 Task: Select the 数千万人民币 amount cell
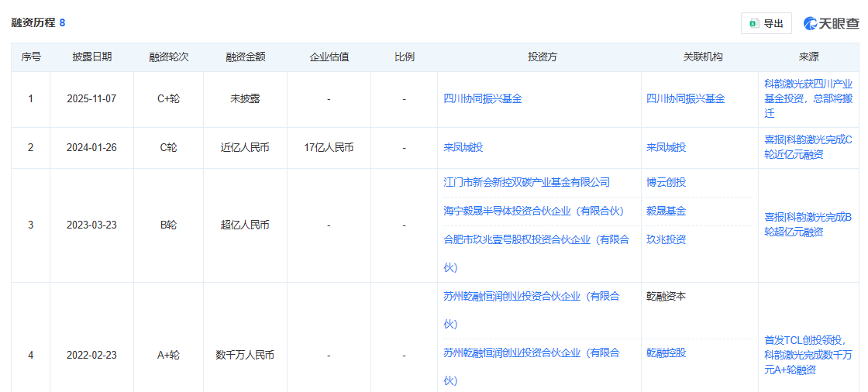246,356
